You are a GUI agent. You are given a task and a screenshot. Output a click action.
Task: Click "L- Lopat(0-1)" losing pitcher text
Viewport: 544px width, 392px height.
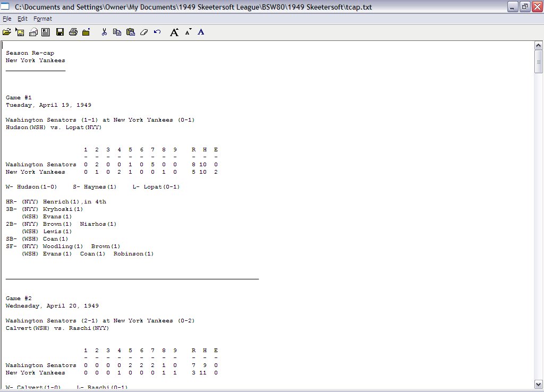pyautogui.click(x=156, y=187)
